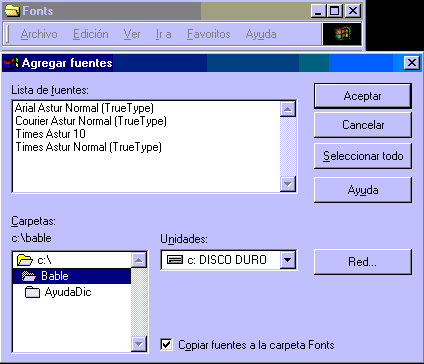This screenshot has height=364, width=424.
Task: Maximize the Fonts window
Action: [334, 11]
